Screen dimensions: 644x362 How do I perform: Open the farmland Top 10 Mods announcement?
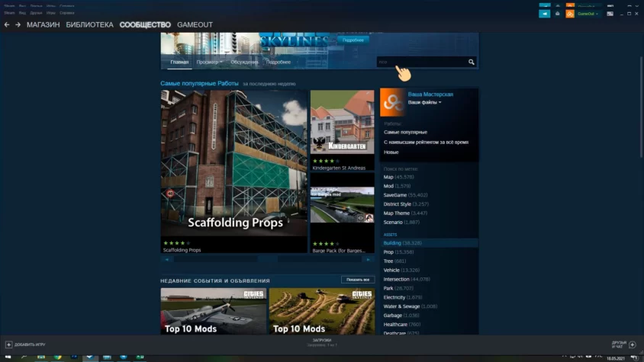tap(321, 311)
